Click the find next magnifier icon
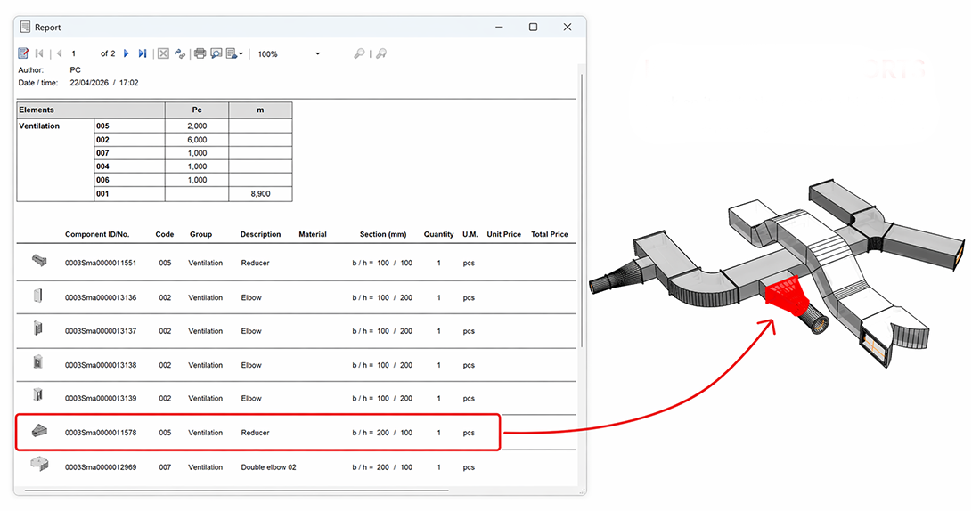This screenshot has width=980, height=511. pos(381,53)
